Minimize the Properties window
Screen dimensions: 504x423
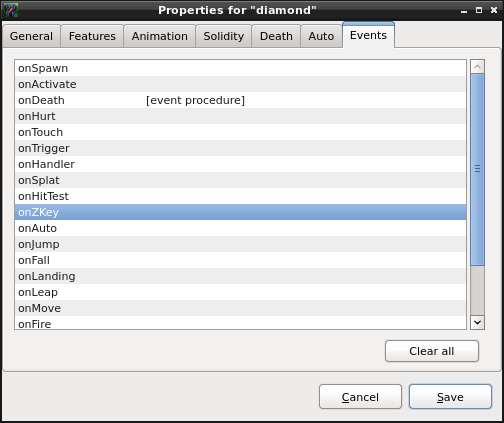464,11
